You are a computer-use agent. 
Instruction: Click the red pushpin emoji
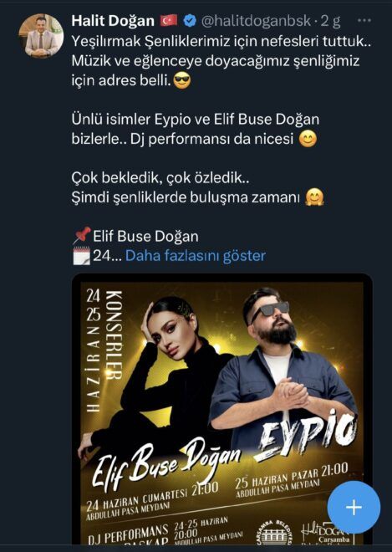coord(82,236)
